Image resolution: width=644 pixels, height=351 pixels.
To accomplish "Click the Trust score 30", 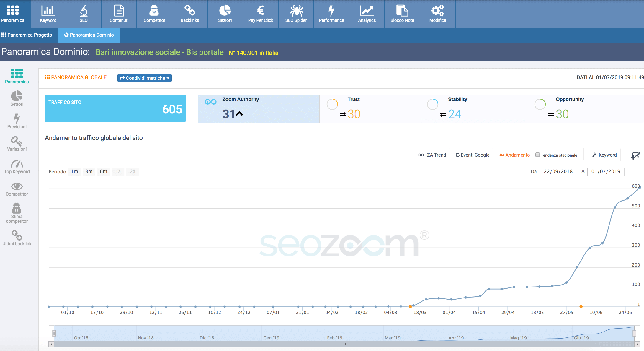I will tap(354, 114).
